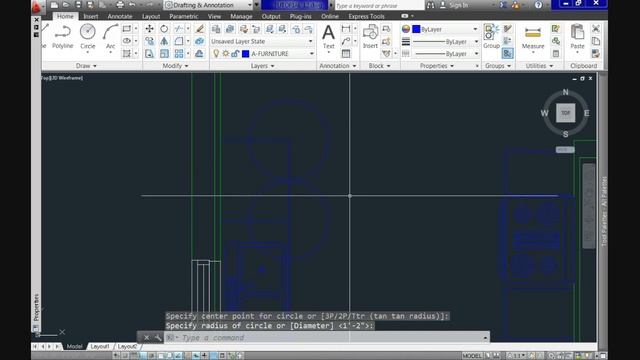The height and width of the screenshot is (360, 640).
Task: Click the Measure utility icon
Action: (533, 38)
